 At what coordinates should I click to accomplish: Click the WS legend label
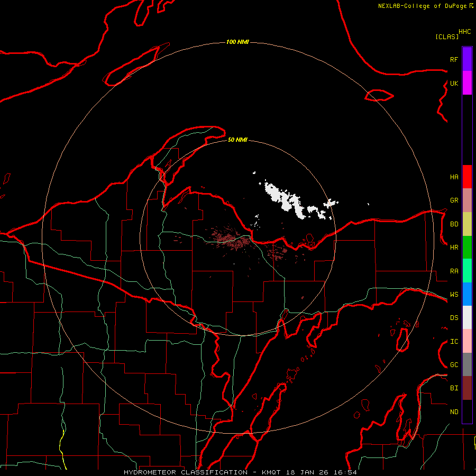click(x=454, y=294)
